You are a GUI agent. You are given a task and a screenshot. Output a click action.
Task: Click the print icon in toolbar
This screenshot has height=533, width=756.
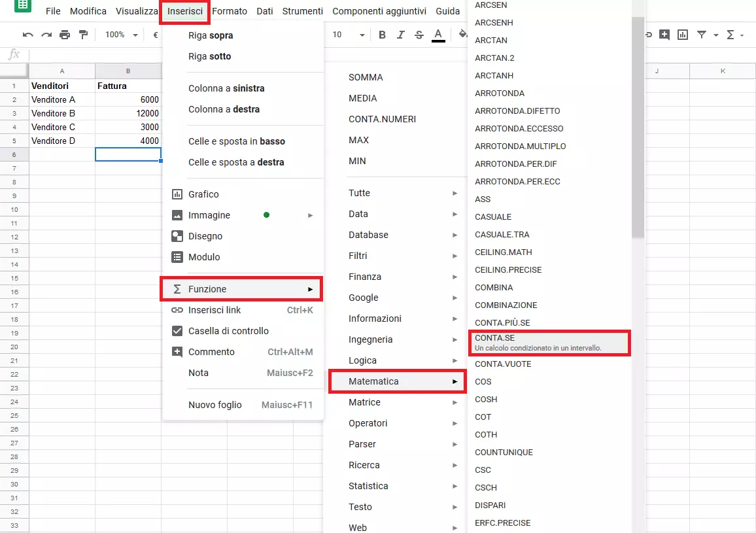(65, 35)
